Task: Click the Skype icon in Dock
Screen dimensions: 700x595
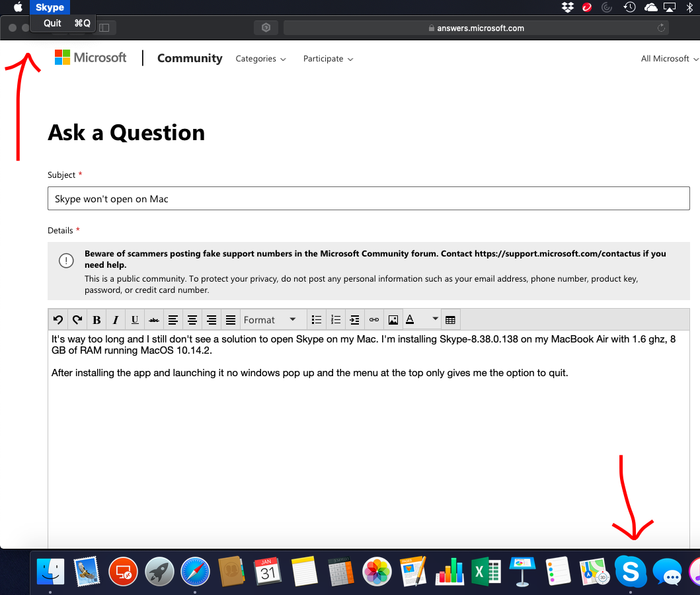Action: pos(631,571)
